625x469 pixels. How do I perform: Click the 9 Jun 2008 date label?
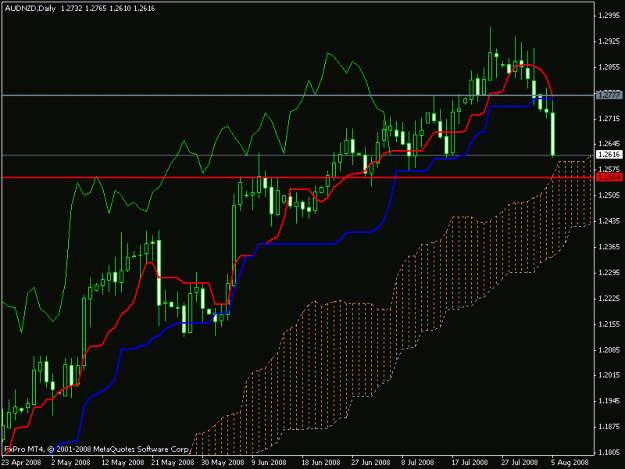(x=269, y=463)
